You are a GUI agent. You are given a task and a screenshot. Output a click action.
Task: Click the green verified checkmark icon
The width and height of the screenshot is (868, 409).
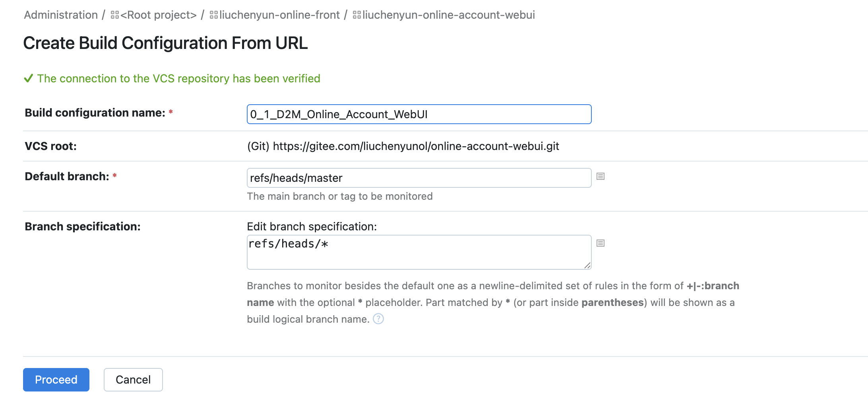(x=28, y=78)
